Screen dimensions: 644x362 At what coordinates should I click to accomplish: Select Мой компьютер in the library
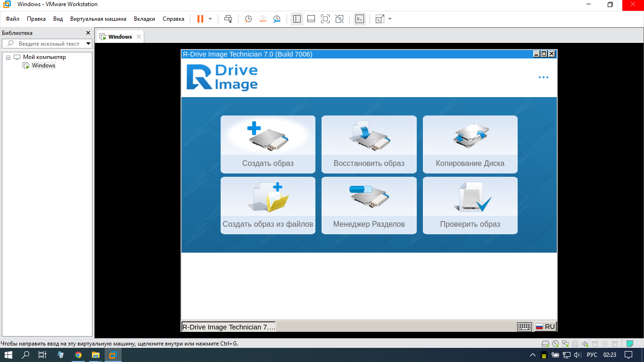tap(44, 57)
